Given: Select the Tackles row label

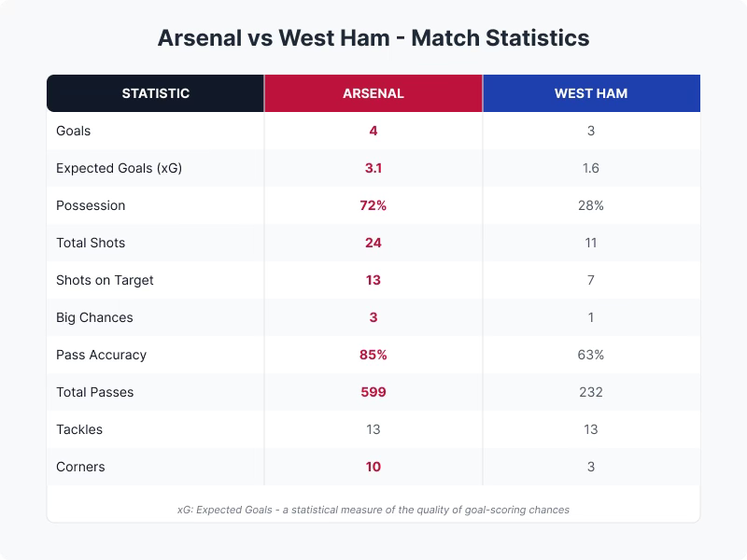Looking at the screenshot, I should (79, 429).
